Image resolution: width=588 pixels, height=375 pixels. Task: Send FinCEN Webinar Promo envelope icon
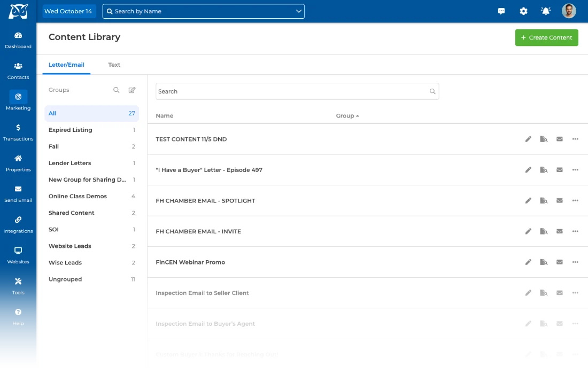click(x=560, y=262)
